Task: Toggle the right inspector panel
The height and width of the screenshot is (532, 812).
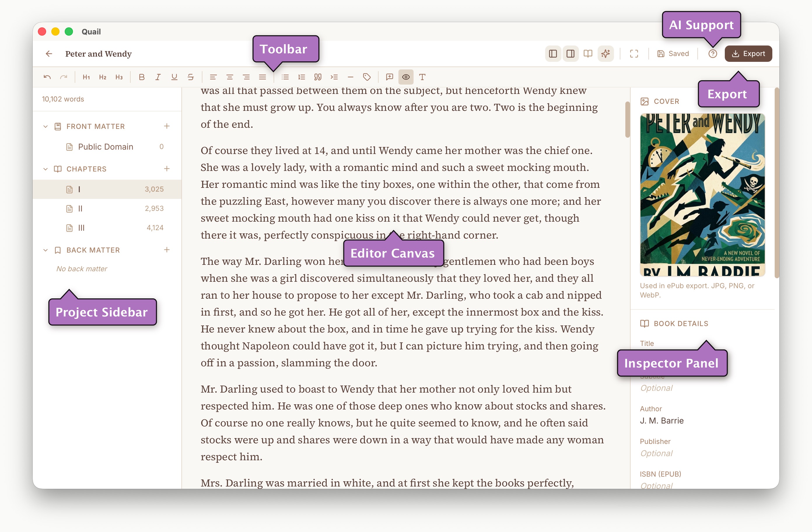Action: [570, 54]
